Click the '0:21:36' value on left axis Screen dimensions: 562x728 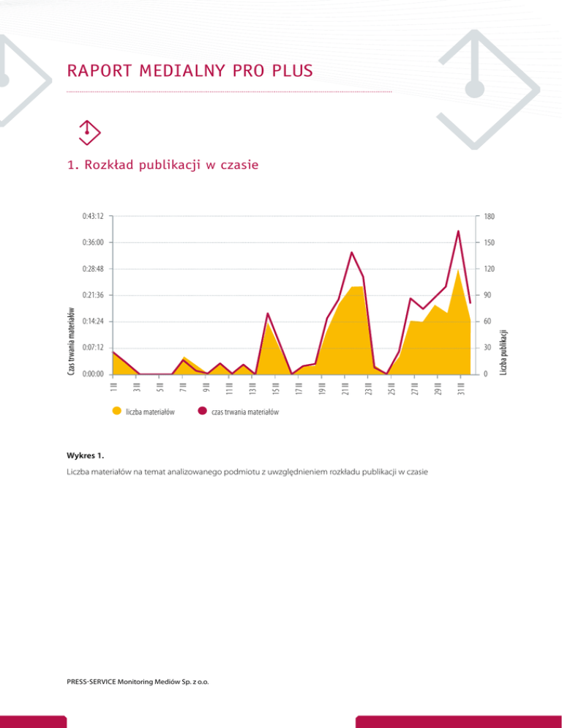coord(92,295)
